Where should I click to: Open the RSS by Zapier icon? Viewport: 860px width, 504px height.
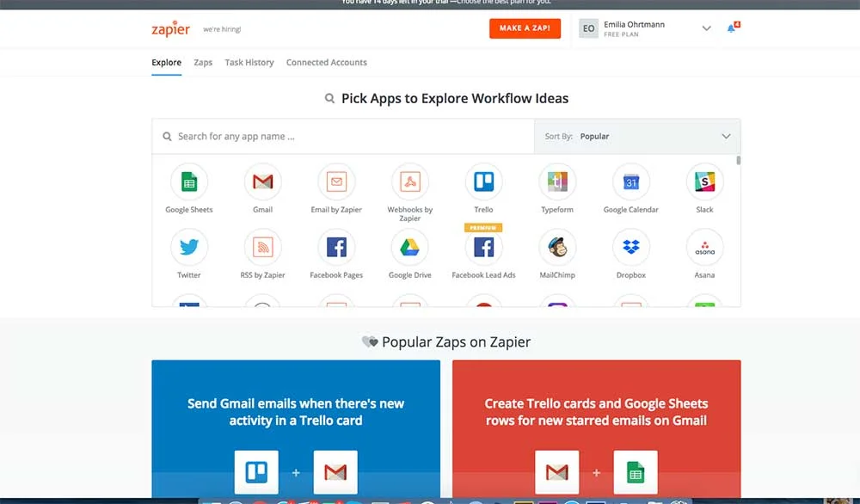(262, 247)
